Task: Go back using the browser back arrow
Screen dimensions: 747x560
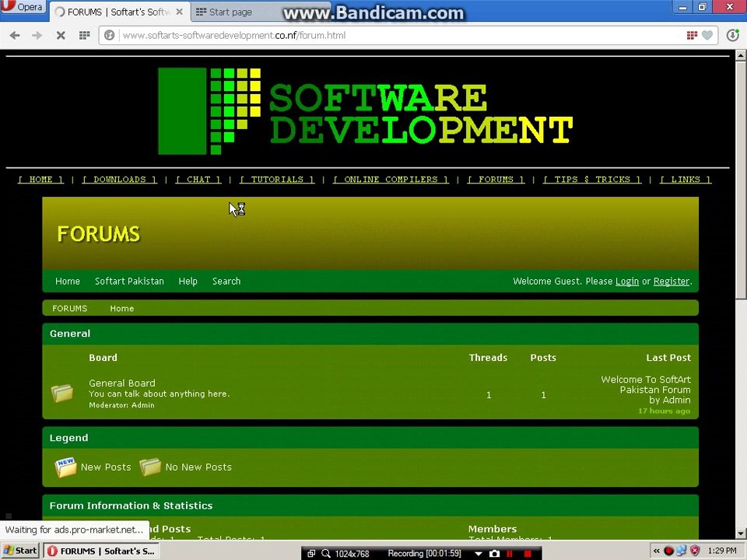Action: point(15,35)
